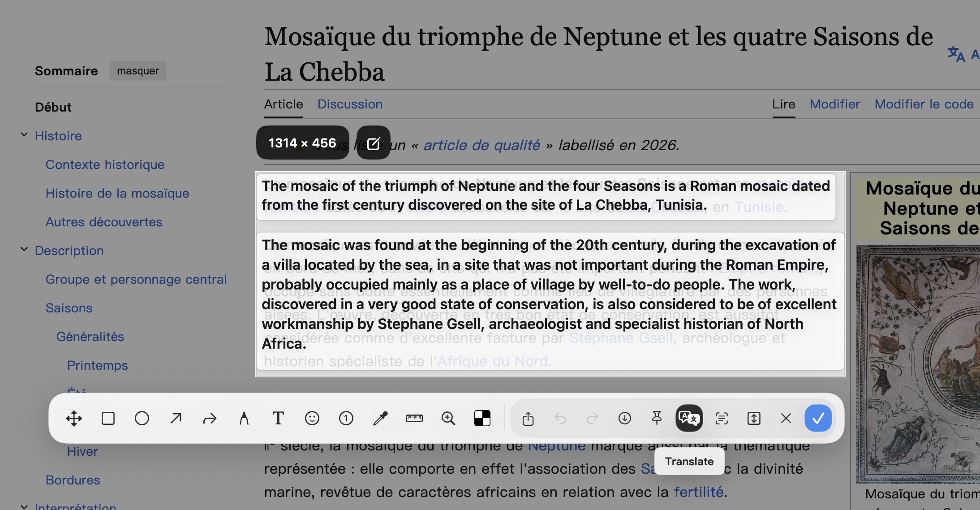Viewport: 980px width, 510px height.
Task: Select the numbered counter tool
Action: tap(346, 419)
